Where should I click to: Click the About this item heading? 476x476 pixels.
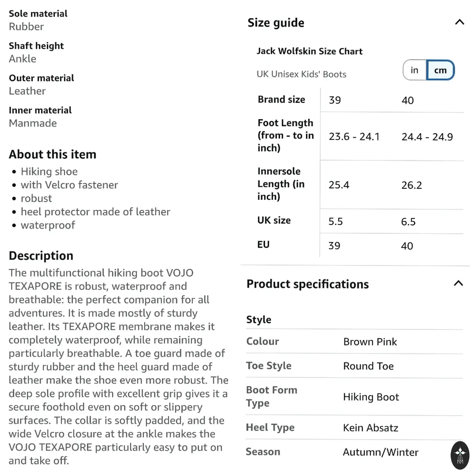click(52, 154)
